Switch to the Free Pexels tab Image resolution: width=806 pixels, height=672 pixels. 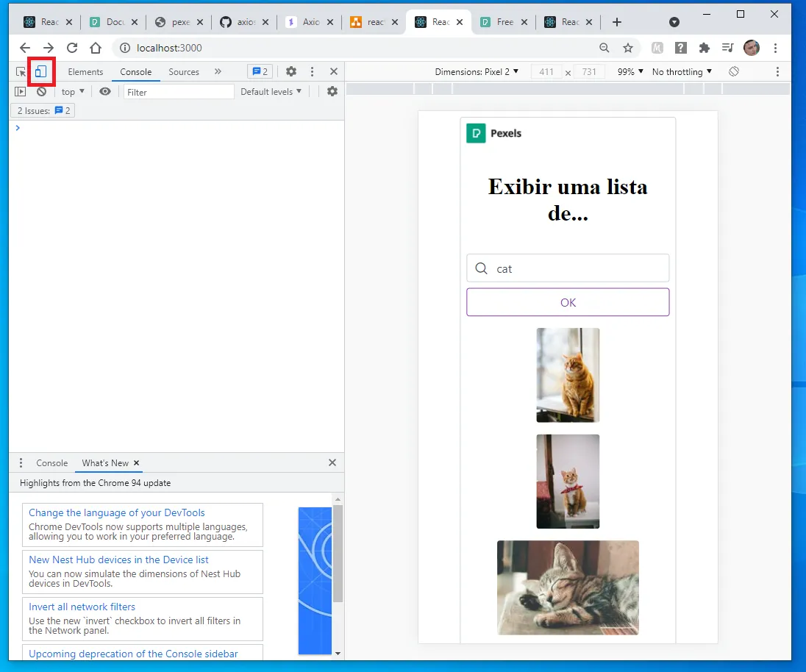pos(503,21)
